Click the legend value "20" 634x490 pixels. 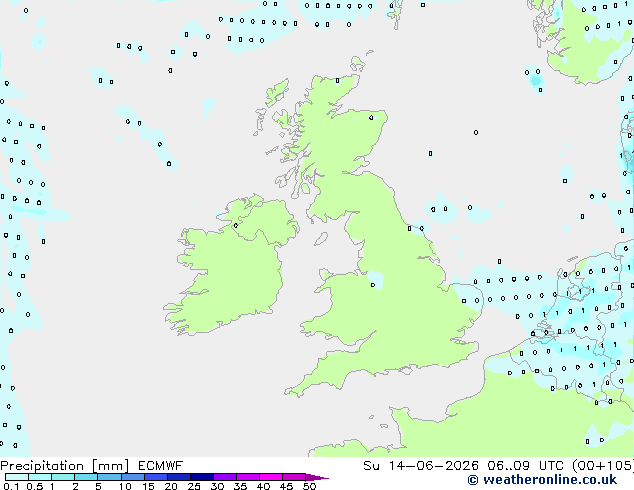[171, 486]
